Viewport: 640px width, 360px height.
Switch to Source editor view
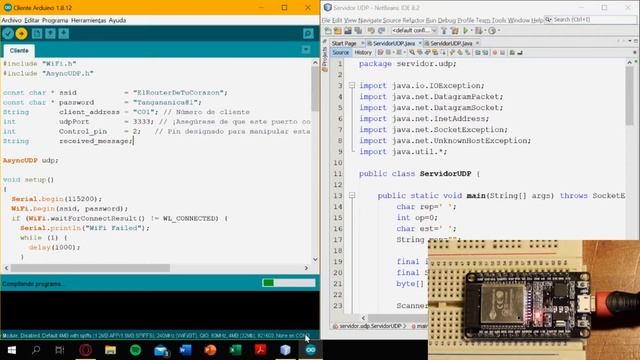[340, 53]
